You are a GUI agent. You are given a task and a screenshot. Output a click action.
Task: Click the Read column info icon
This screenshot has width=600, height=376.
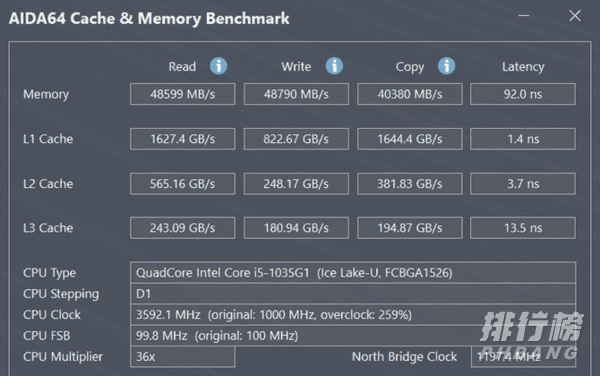click(x=218, y=66)
